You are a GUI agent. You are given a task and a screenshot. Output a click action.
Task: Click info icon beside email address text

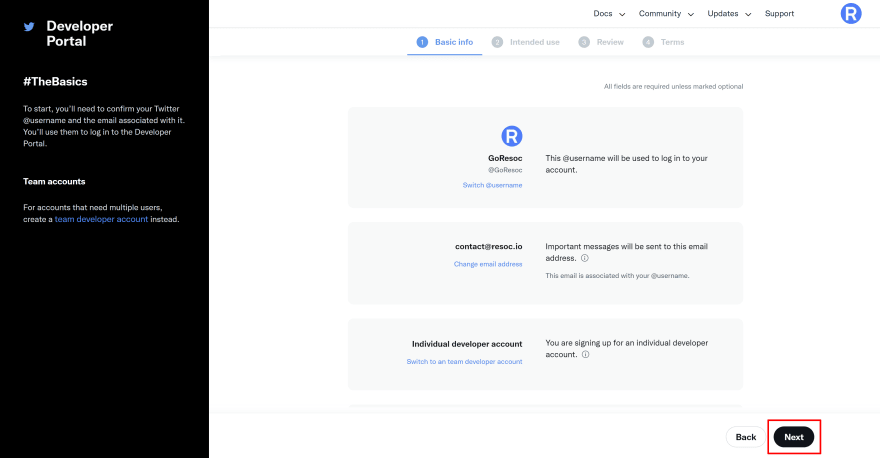[x=584, y=258]
